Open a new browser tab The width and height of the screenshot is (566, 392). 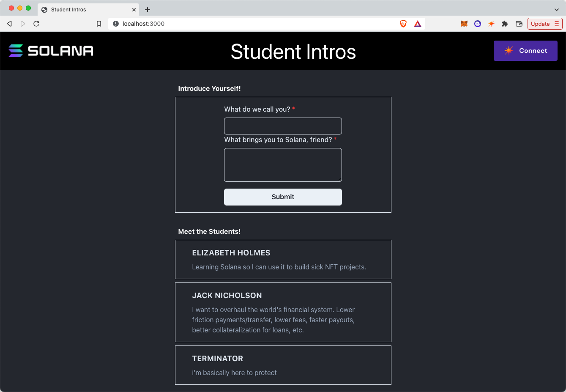[x=147, y=9]
